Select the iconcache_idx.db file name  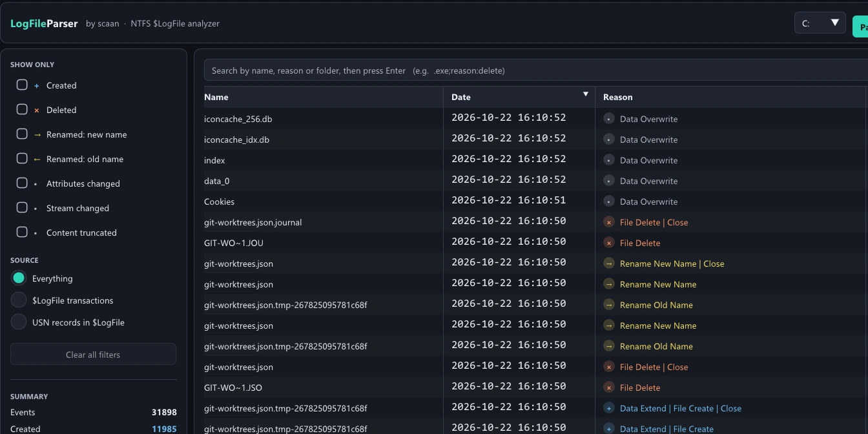tap(236, 139)
